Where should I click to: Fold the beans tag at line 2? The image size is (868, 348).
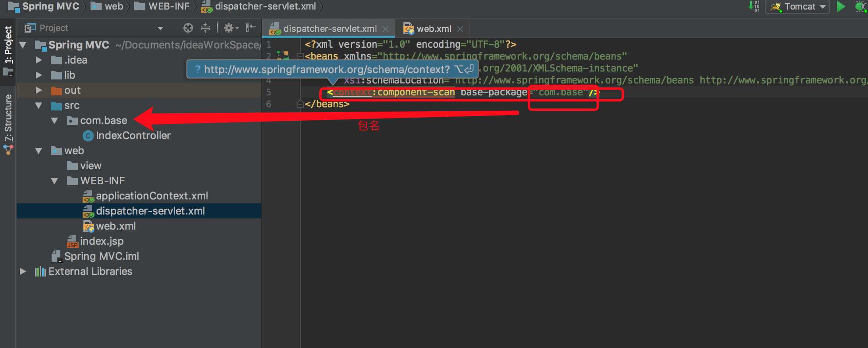pos(300,56)
